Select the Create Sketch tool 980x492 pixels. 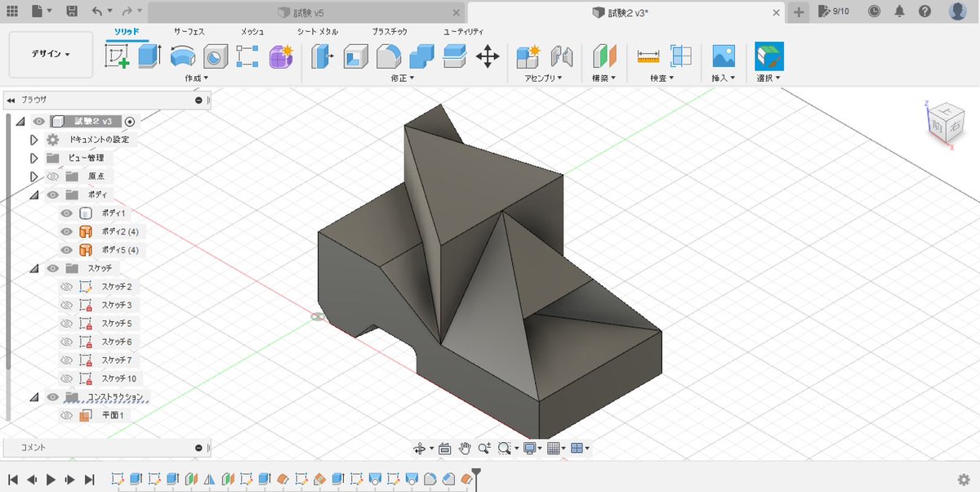tap(117, 56)
